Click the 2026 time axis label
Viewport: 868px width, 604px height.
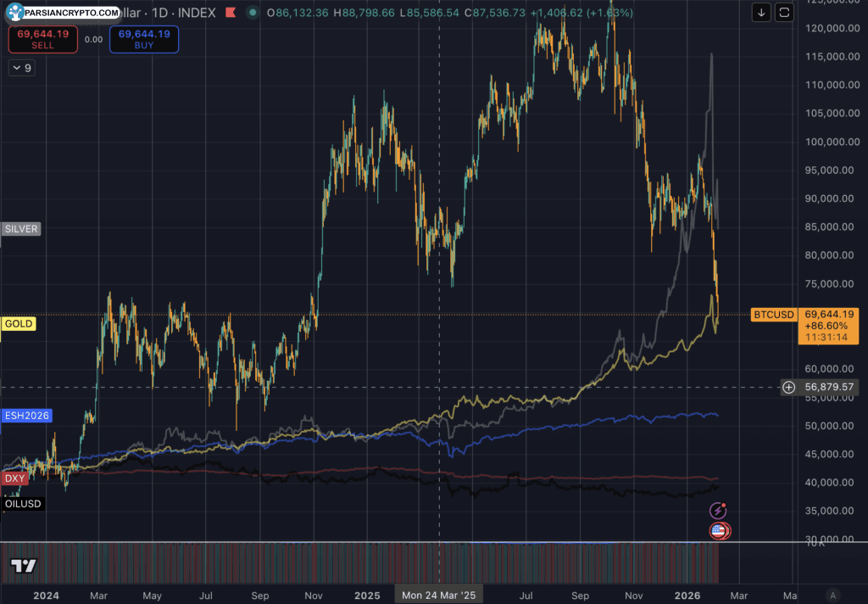coord(687,596)
